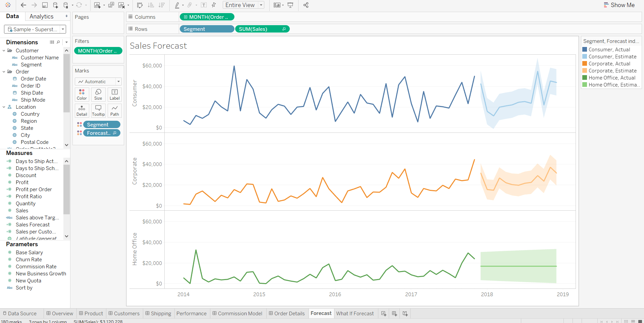
Task: Click the New Worksheet tab icon
Action: pos(384,314)
